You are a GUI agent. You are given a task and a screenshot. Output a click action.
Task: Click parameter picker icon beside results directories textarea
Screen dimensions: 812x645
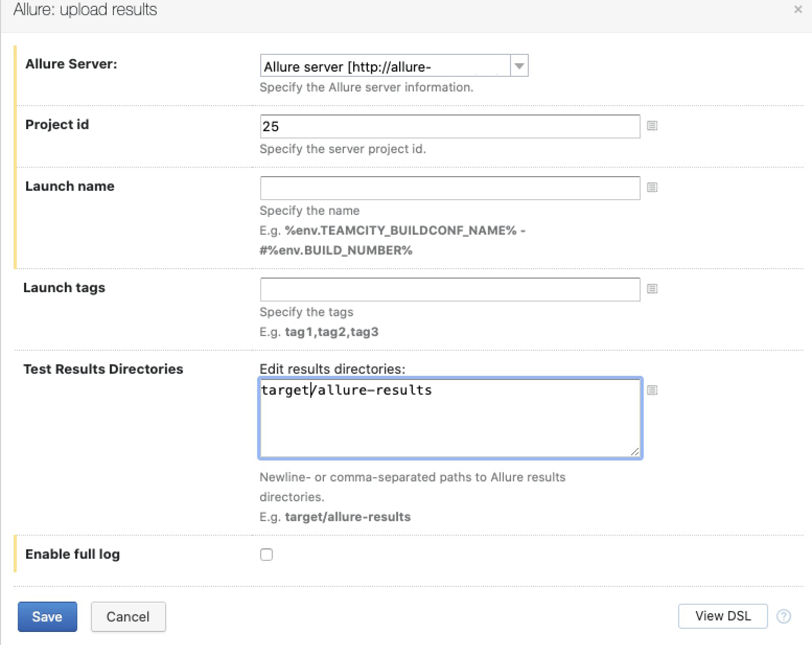652,390
